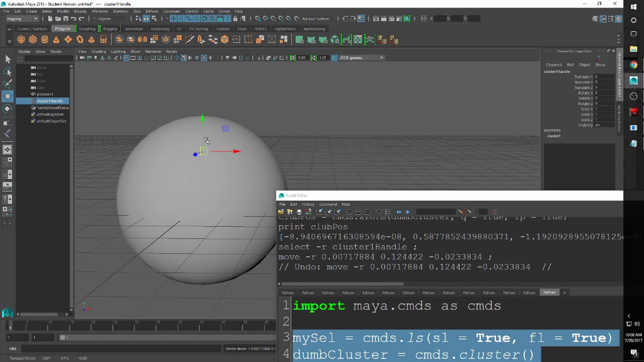The image size is (644, 362).
Task: Click the Save scene icon
Action: [x=65, y=19]
